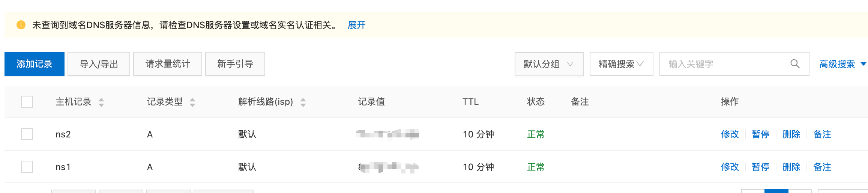
Task: Click 删除 for the ns2 record
Action: click(x=791, y=134)
